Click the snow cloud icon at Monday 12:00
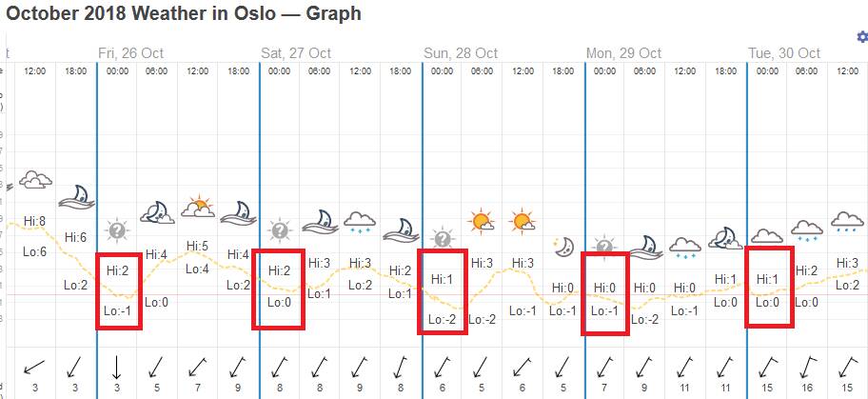The image size is (868, 399). (x=685, y=249)
